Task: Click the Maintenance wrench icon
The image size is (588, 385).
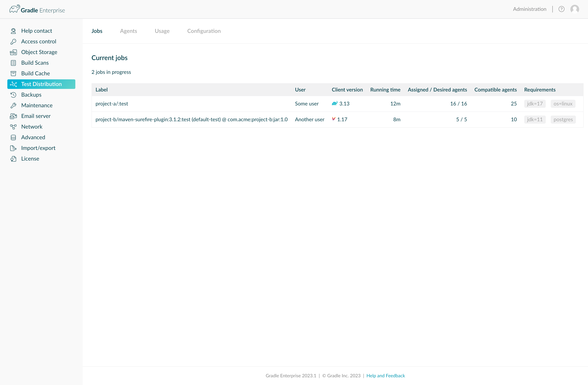Action: (x=13, y=105)
